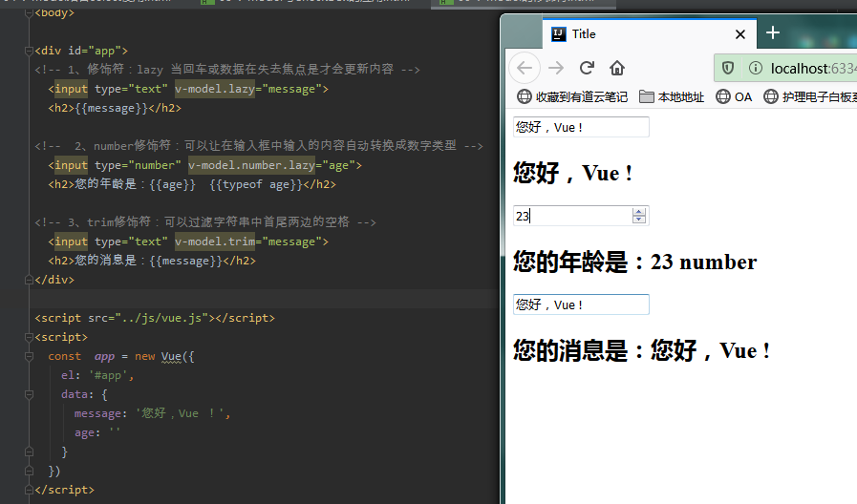Click the number modifier comment line
The image size is (857, 504).
point(259,146)
